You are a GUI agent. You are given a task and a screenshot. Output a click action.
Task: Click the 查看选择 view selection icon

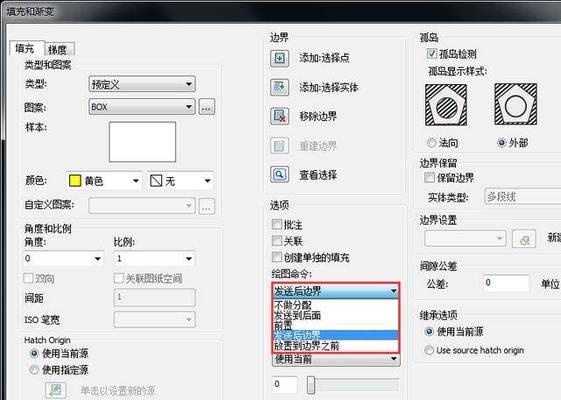coord(279,175)
